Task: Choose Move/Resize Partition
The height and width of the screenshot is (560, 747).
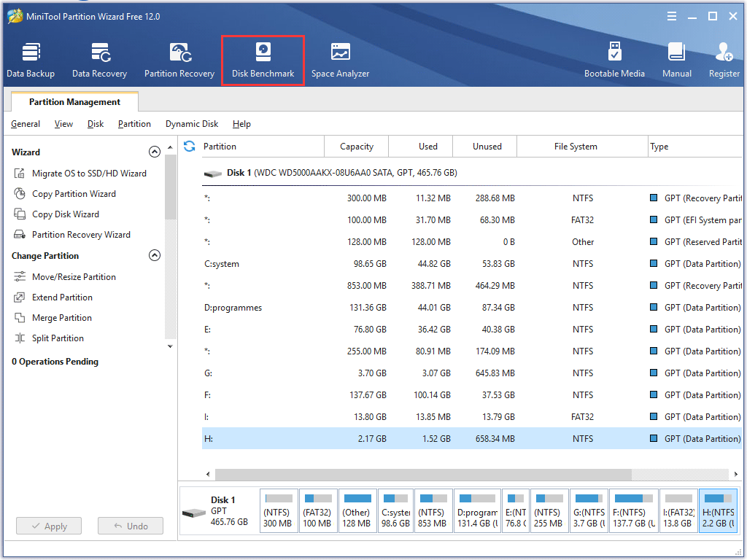Action: click(x=65, y=276)
